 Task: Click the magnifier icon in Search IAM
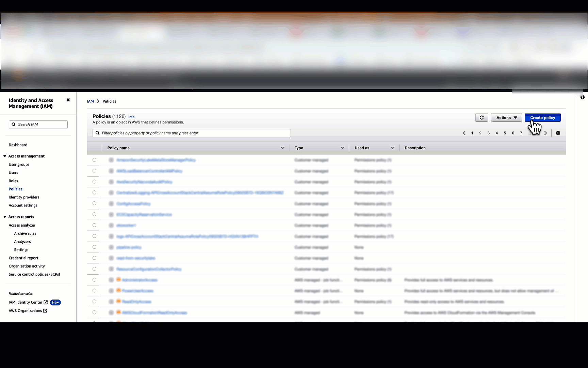(14, 124)
